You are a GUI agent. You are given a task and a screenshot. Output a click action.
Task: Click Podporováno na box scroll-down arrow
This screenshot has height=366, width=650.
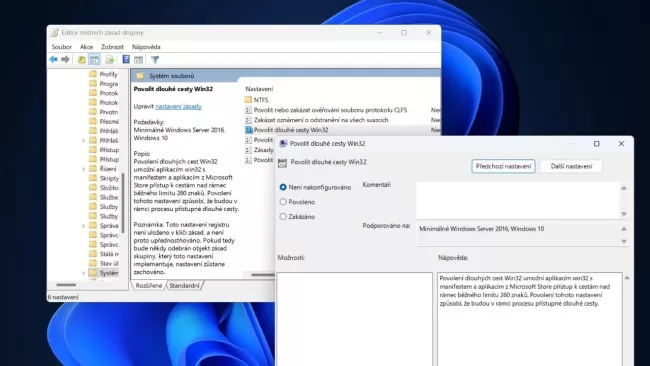[x=624, y=241]
